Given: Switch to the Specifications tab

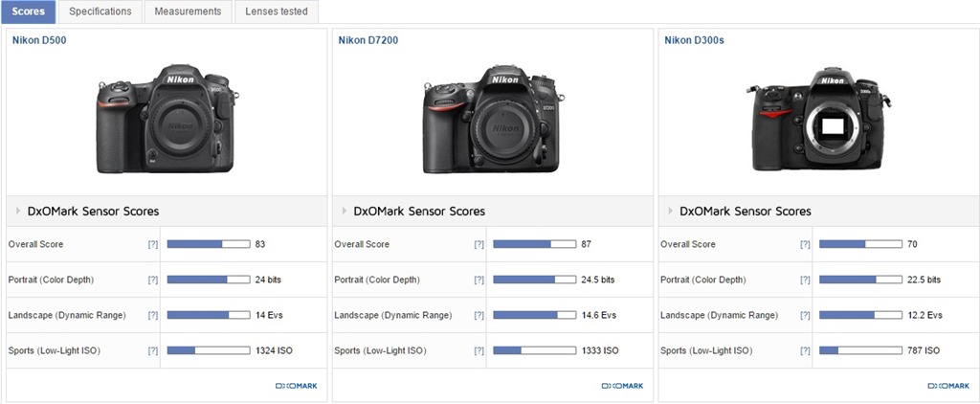Looking at the screenshot, I should pyautogui.click(x=100, y=11).
